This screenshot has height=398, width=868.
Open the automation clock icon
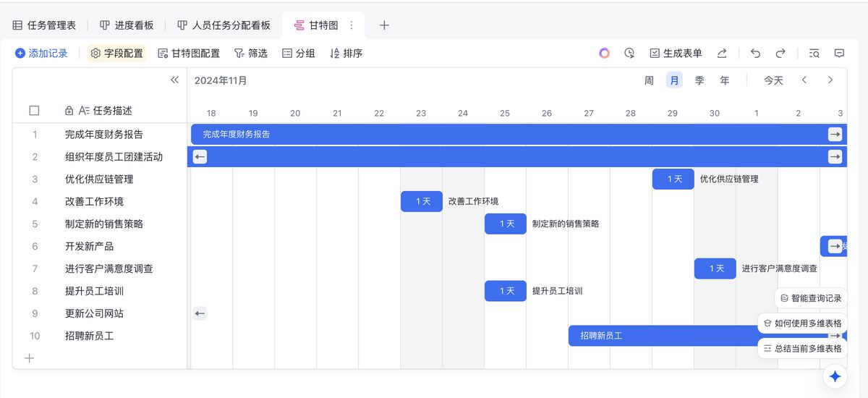(629, 53)
